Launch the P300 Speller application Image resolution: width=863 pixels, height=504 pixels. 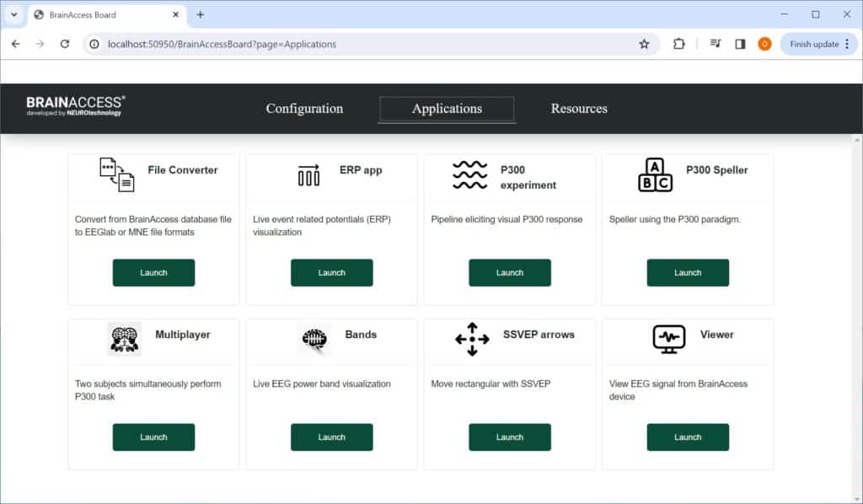click(x=688, y=272)
